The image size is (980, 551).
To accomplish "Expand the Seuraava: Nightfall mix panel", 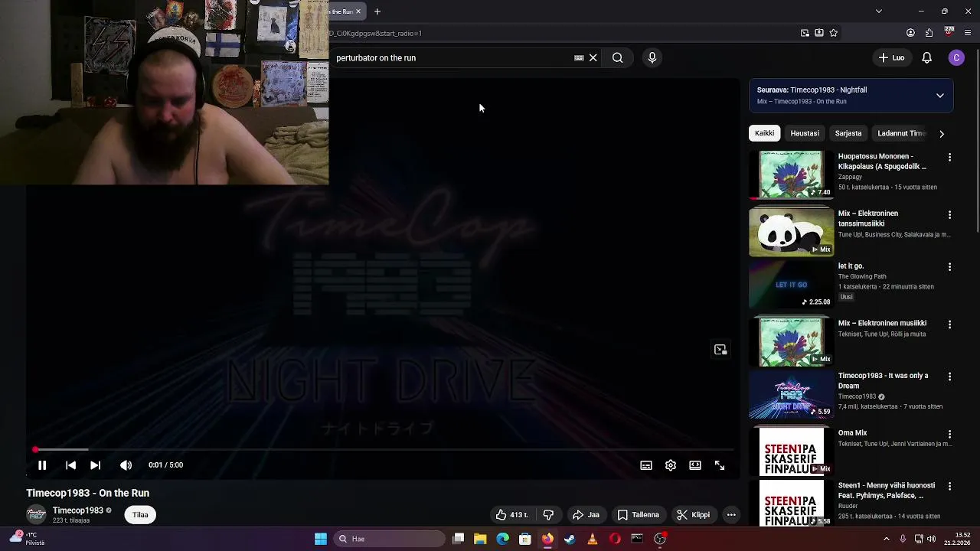I will [940, 96].
